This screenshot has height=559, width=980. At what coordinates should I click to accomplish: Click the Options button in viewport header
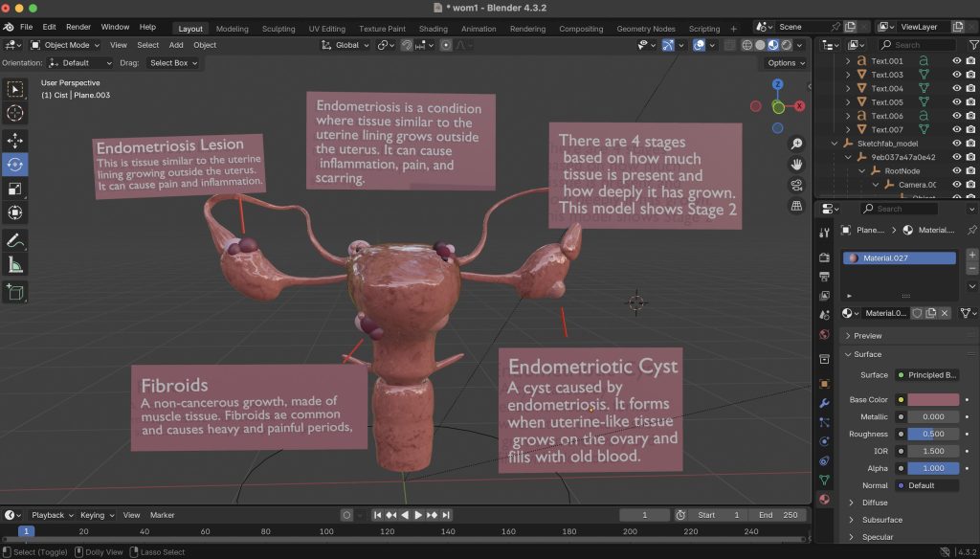[786, 63]
